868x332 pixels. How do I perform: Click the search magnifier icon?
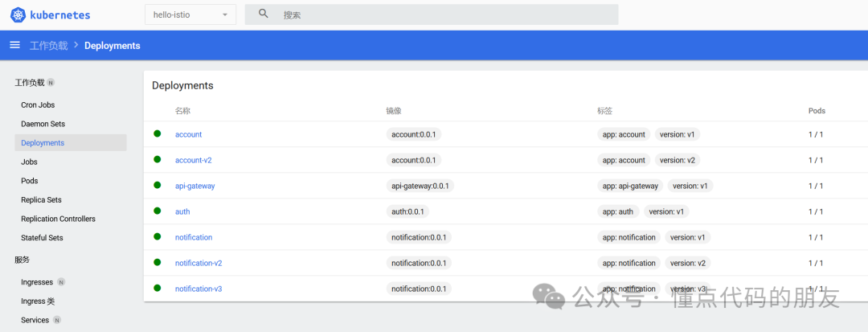(x=264, y=14)
